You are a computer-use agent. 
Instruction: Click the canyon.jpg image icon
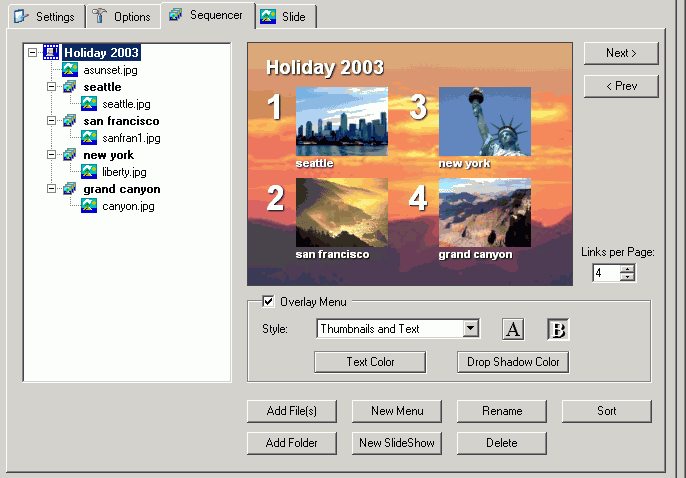coord(89,206)
